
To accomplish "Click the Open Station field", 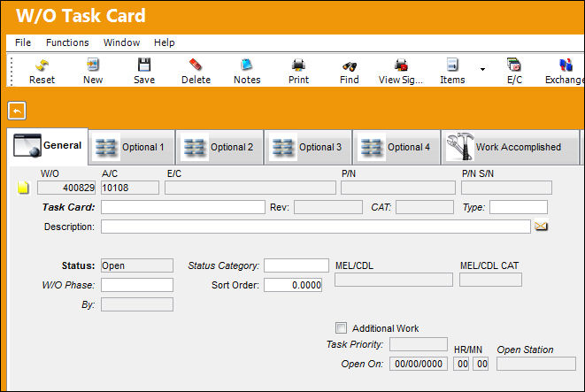I will tap(536, 364).
